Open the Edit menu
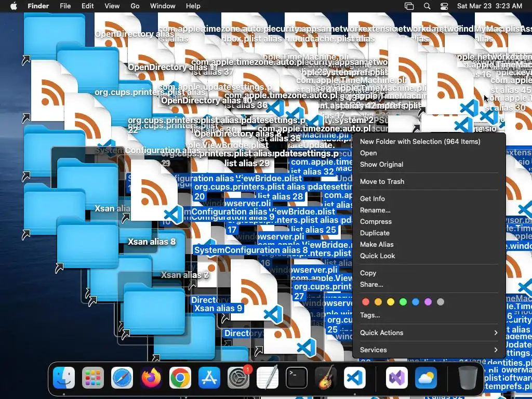 click(87, 6)
